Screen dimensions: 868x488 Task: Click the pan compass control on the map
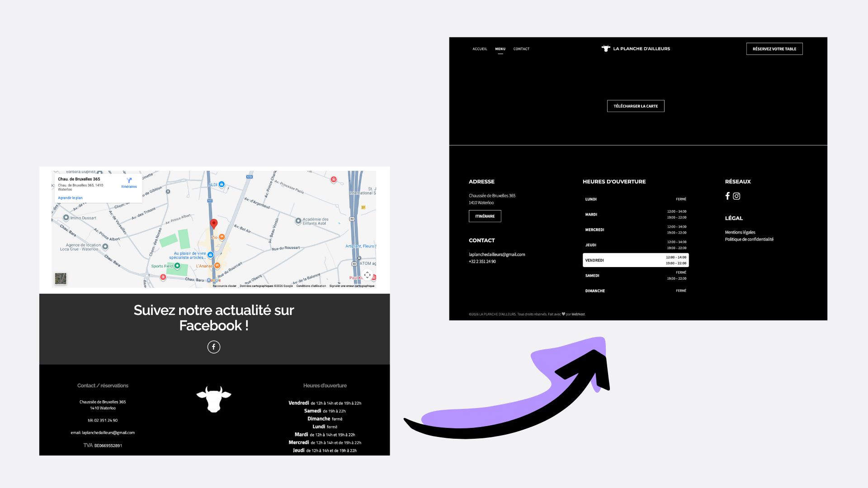point(368,275)
